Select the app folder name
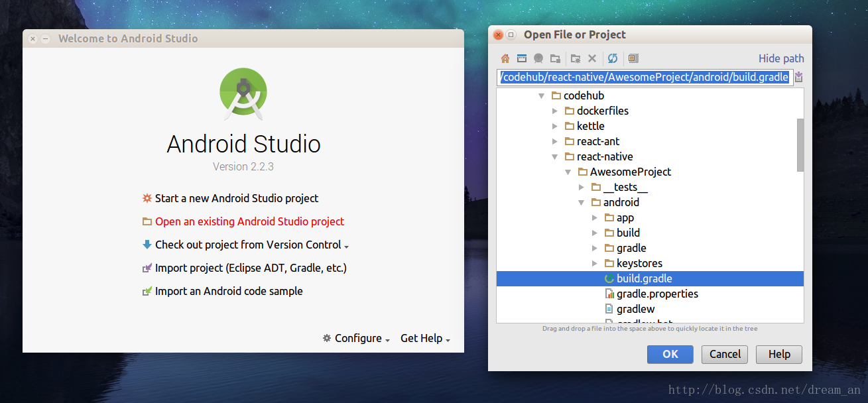Viewport: 868px width, 403px height. pos(625,218)
